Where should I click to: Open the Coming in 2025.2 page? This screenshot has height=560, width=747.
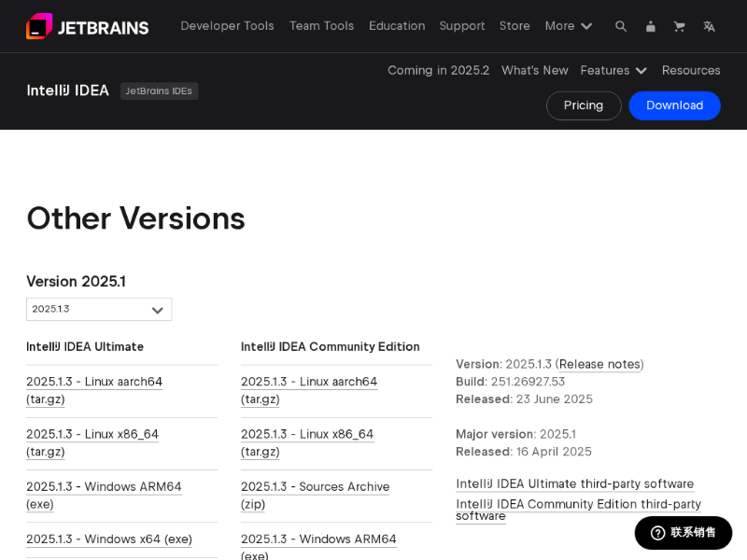pos(438,70)
